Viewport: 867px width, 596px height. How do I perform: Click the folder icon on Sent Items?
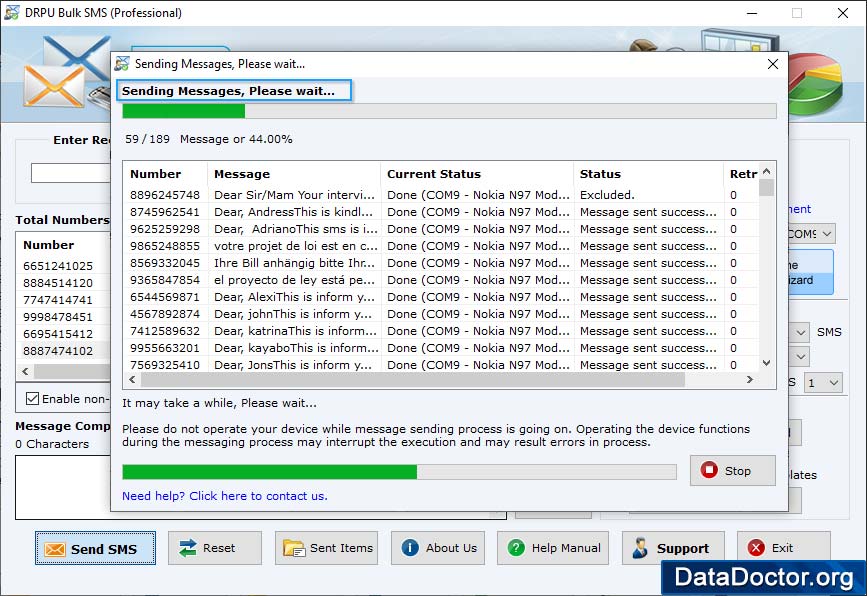point(294,548)
